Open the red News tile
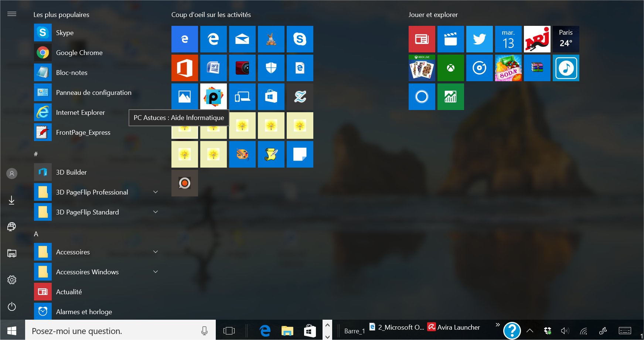Image resolution: width=644 pixels, height=340 pixels. tap(422, 39)
